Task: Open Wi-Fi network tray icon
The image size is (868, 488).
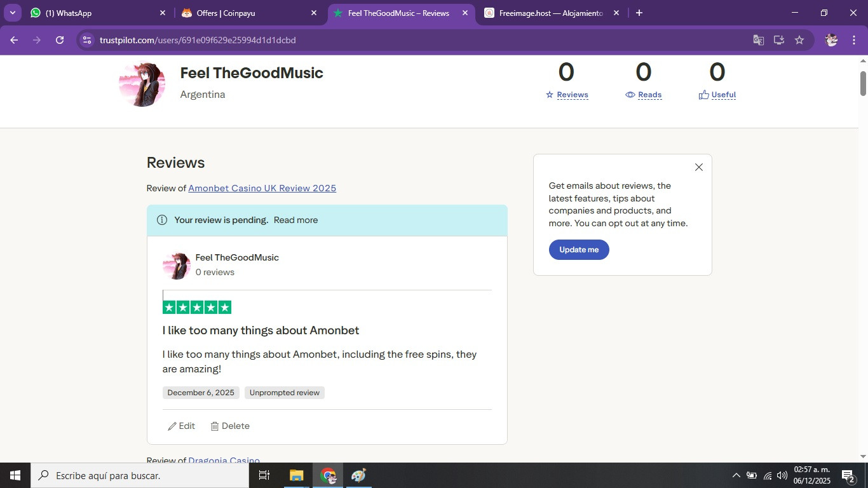Action: [x=768, y=475]
